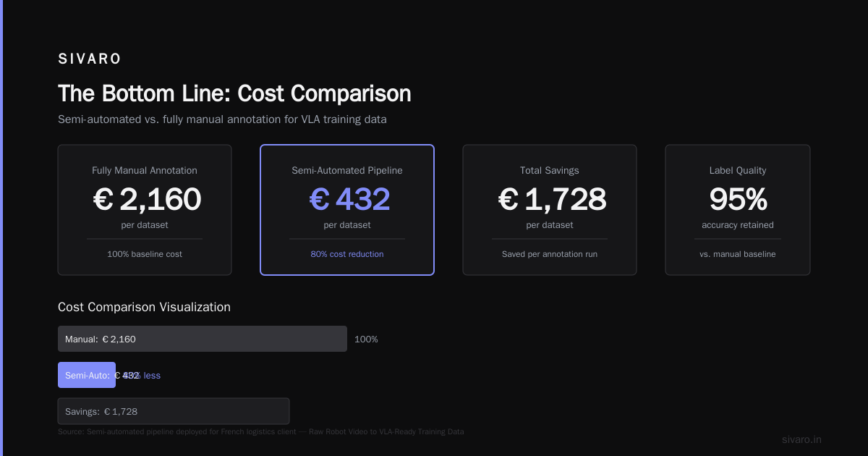Image resolution: width=868 pixels, height=456 pixels.
Task: Open the sivaro.in link
Action: [801, 439]
